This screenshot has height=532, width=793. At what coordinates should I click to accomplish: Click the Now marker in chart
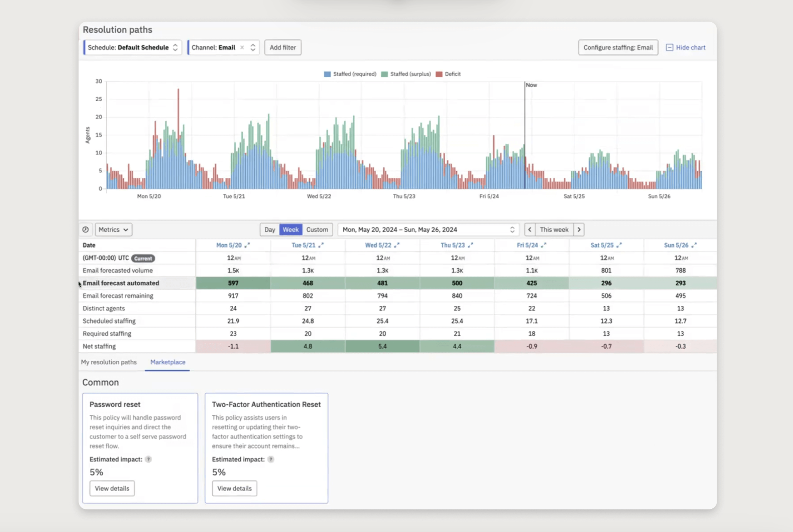pos(531,85)
